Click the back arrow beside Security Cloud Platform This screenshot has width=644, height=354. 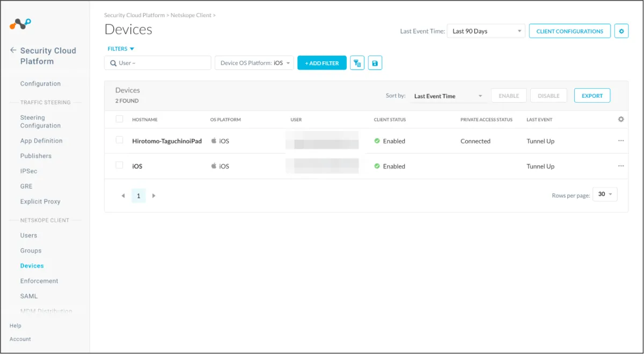coord(13,50)
